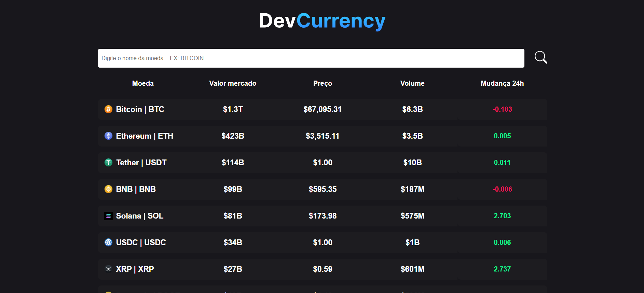The height and width of the screenshot is (293, 644).
Task: Open the Tether | USDT coin link
Action: coord(141,163)
